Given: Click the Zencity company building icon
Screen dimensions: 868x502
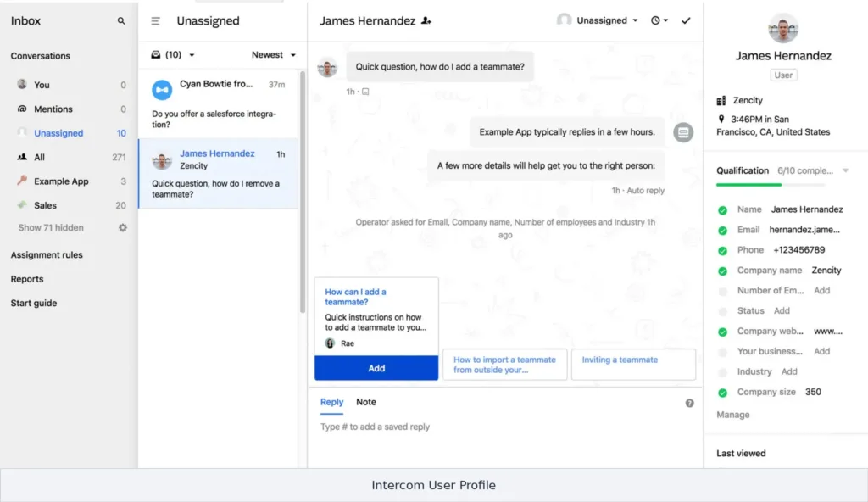Looking at the screenshot, I should (721, 101).
